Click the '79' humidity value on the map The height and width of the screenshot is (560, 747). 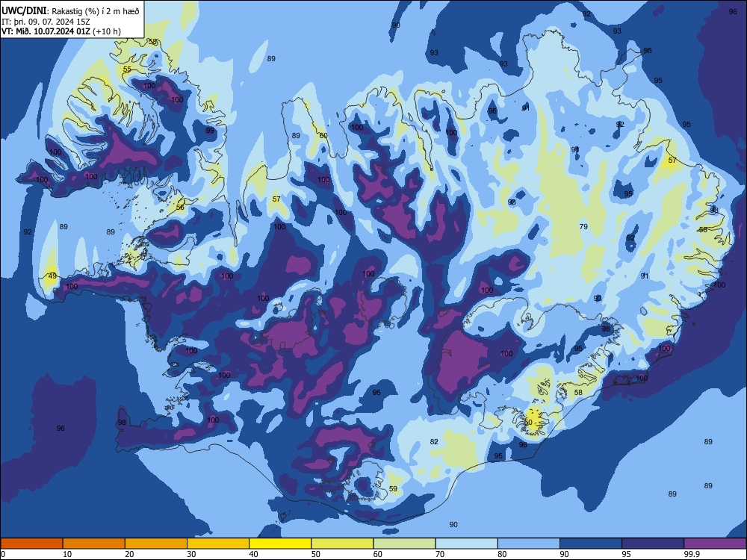[x=583, y=227]
